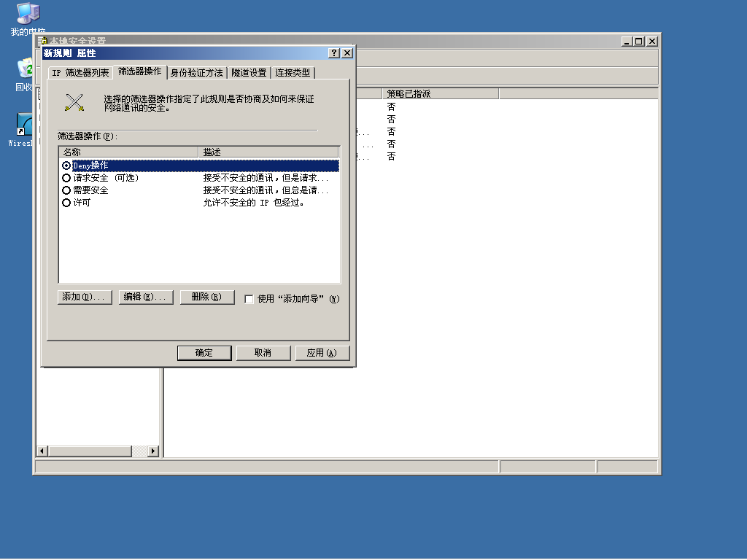Image resolution: width=747 pixels, height=560 pixels.
Task: Click the horizontal scrollbar thumb in left pane
Action: [90, 451]
